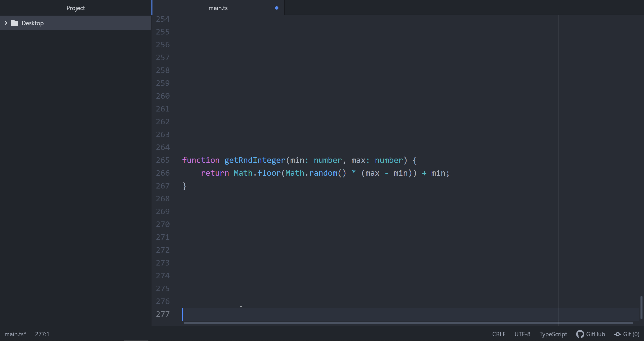Click line number 267 in the gutter
This screenshot has height=341, width=644.
(x=163, y=186)
